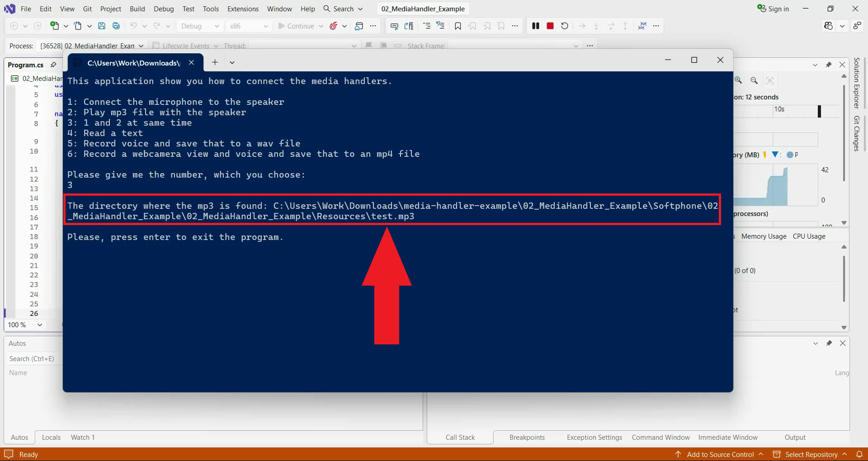Screen dimensions: 868x461
Task: Open the 100 % zoom dropdown
Action: click(x=40, y=325)
